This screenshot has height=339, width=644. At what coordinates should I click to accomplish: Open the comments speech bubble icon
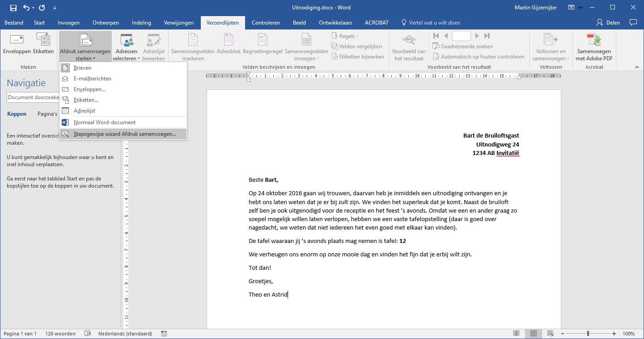coord(633,22)
